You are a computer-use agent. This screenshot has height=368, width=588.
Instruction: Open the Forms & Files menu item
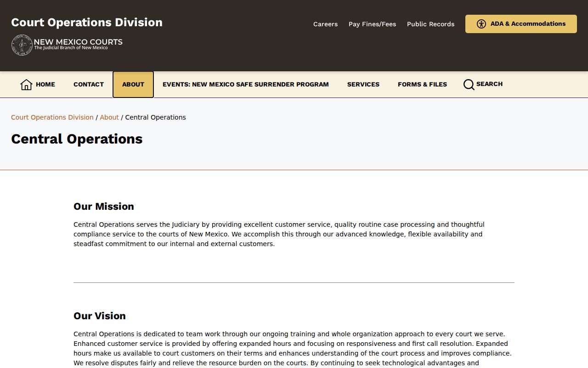422,85
